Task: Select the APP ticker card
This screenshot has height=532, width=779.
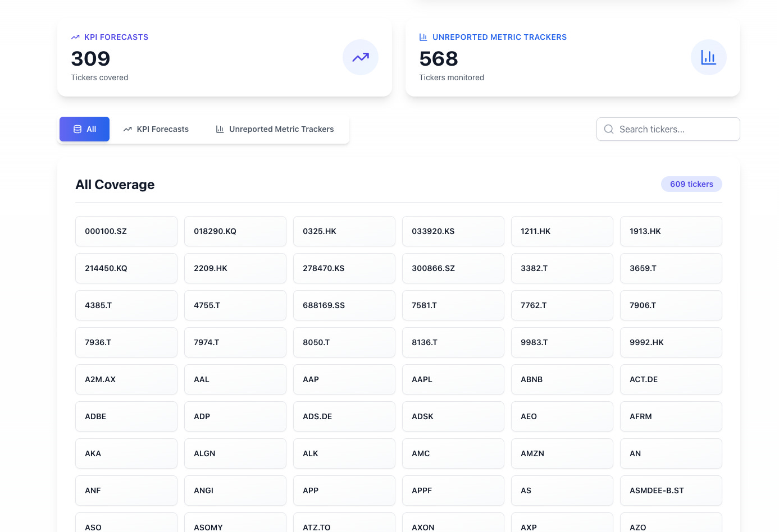Action: coord(344,490)
